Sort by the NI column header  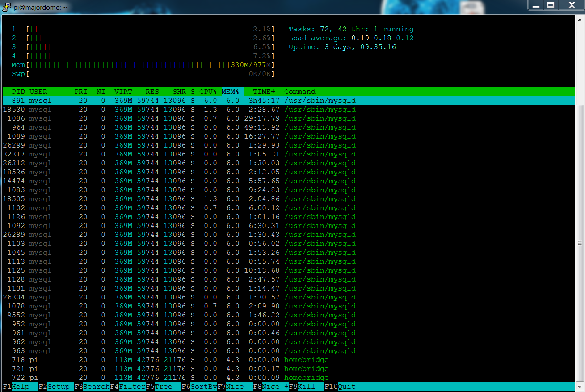coord(101,92)
